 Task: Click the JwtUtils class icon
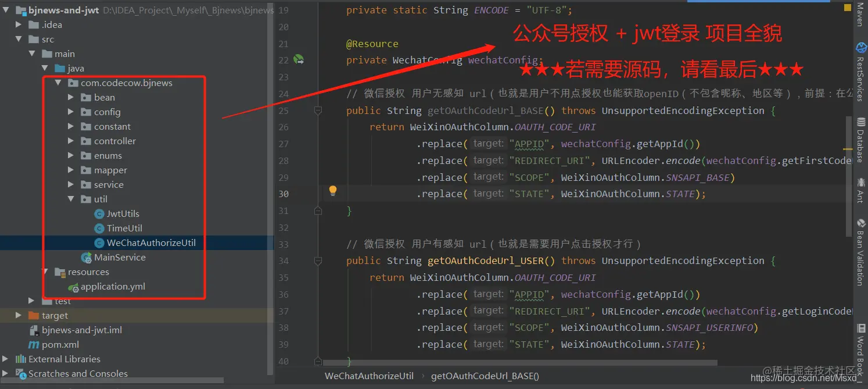click(99, 214)
